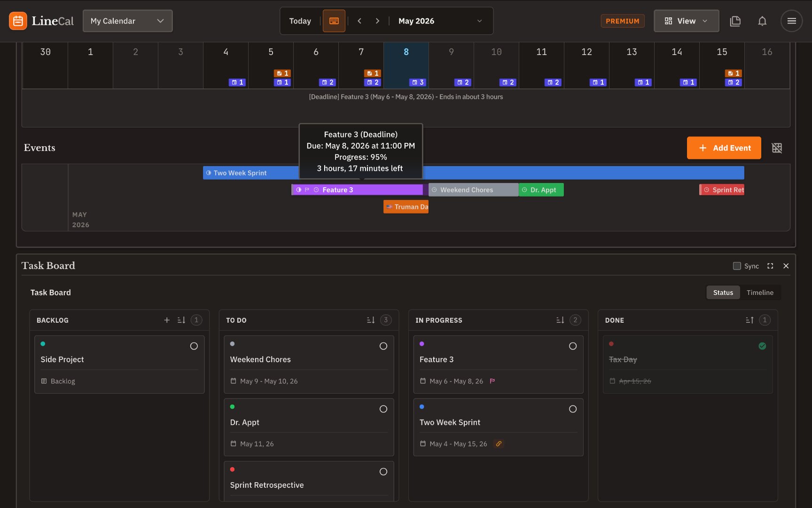The height and width of the screenshot is (508, 812).
Task: Open the May 2026 month selector
Action: [440, 21]
